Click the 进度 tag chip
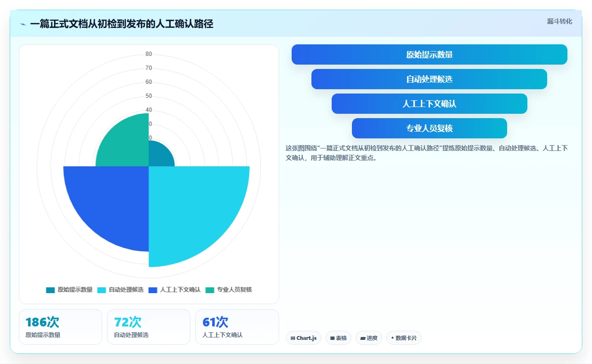Viewport: 592px width, 364px height. (x=369, y=338)
